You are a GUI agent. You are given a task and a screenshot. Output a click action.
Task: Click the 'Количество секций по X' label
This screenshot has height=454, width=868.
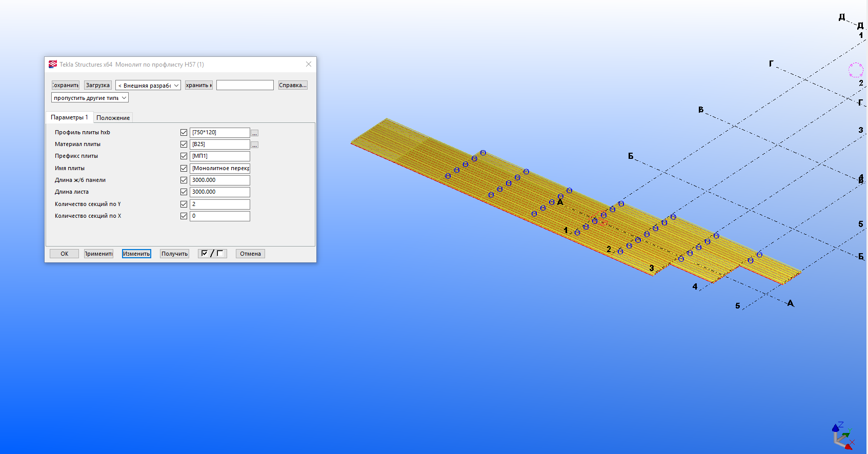[x=88, y=216]
